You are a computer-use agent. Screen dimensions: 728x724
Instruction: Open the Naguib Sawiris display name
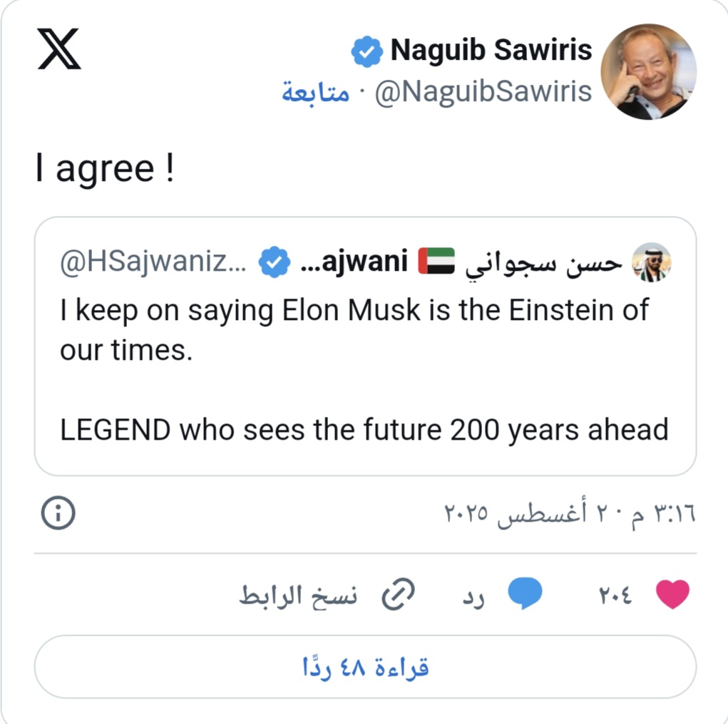click(x=491, y=51)
